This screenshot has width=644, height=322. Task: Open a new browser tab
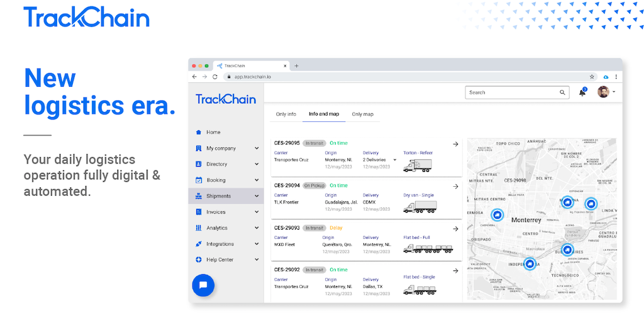(297, 65)
